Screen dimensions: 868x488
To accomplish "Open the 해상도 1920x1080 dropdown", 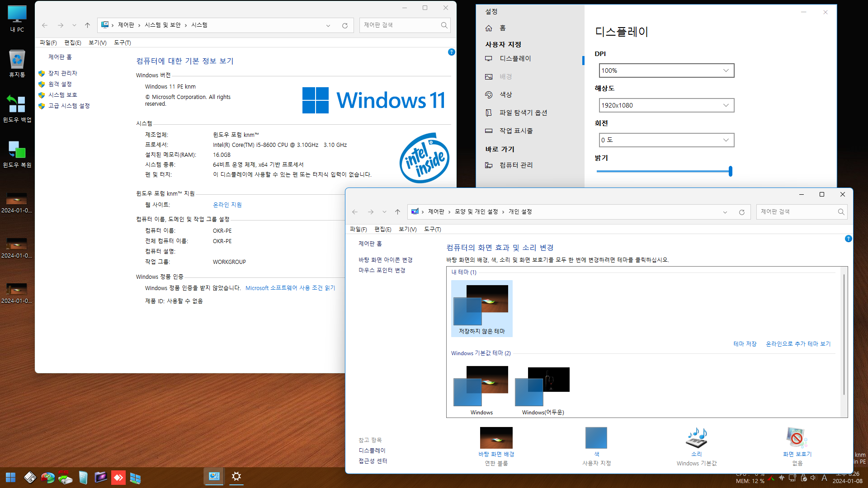I will (x=666, y=105).
